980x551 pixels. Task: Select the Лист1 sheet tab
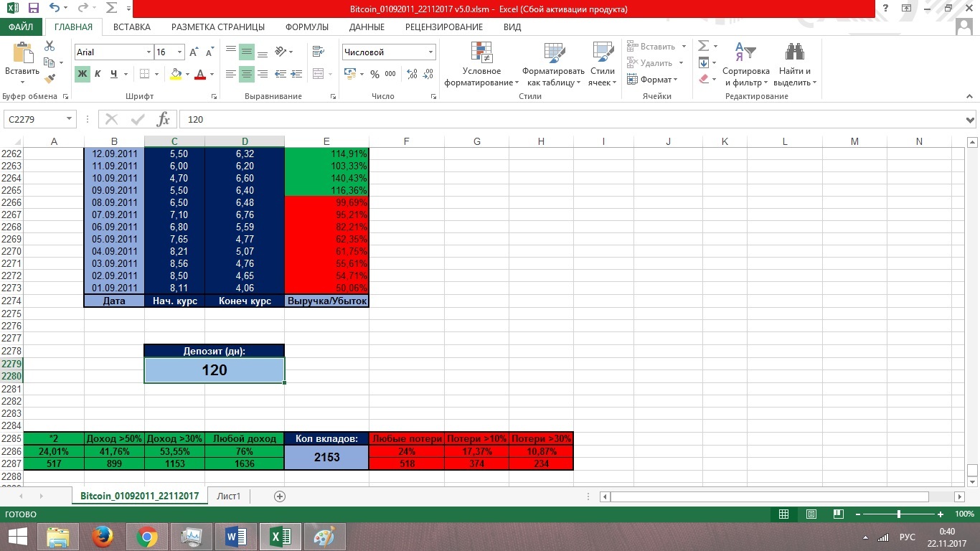click(x=229, y=496)
